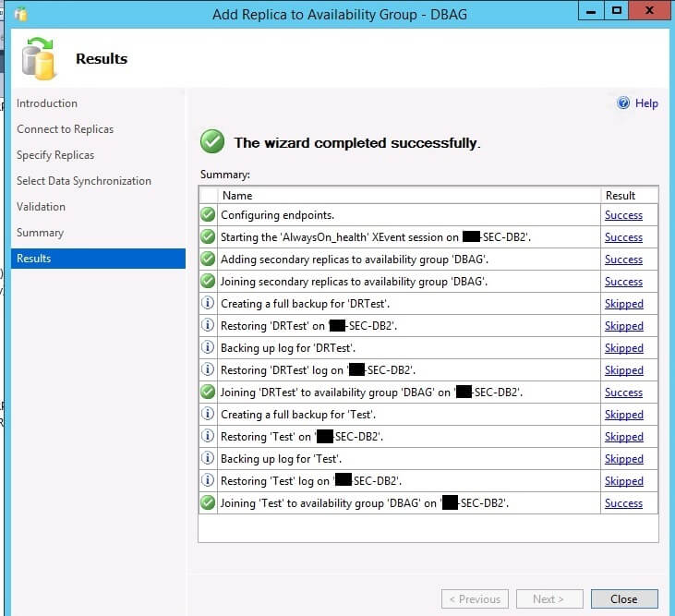
Task: Open Success link for Configuring endpoints
Action: pos(623,215)
